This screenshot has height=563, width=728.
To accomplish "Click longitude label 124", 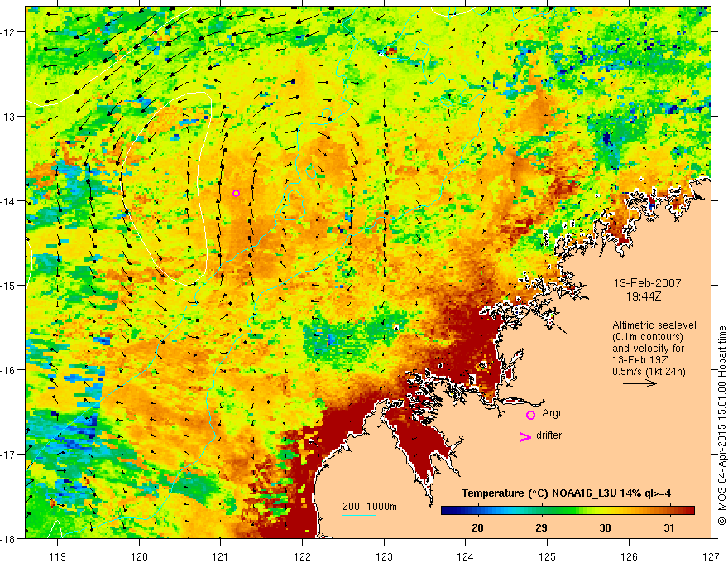I will coord(466,556).
